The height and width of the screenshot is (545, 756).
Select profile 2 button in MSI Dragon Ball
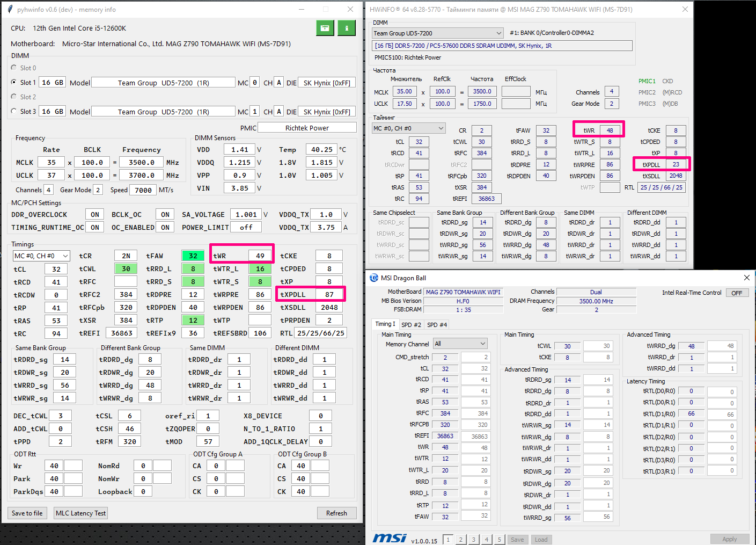[461, 540]
